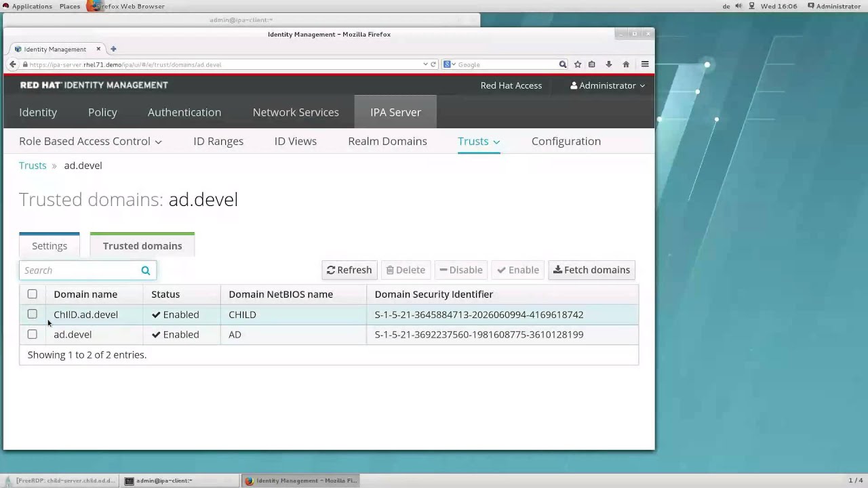The image size is (868, 488).
Task: Switch to the Settings tab
Action: click(50, 246)
